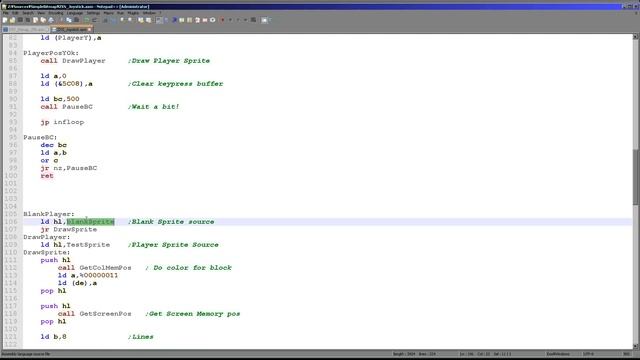Image resolution: width=640 pixels, height=360 pixels.
Task: Open the Settings menu
Action: [93, 13]
